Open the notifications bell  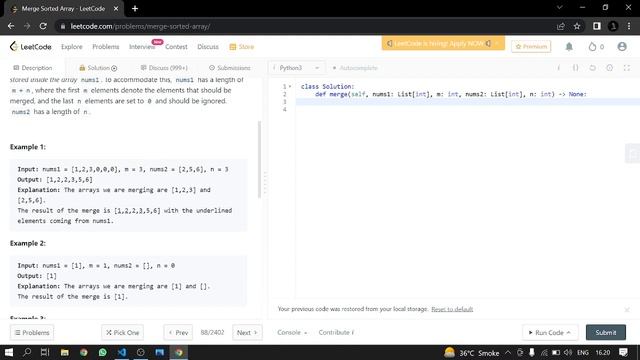coord(569,47)
